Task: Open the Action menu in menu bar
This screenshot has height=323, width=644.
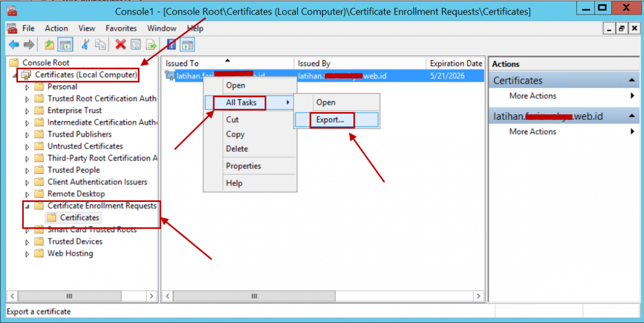Action: pos(56,28)
